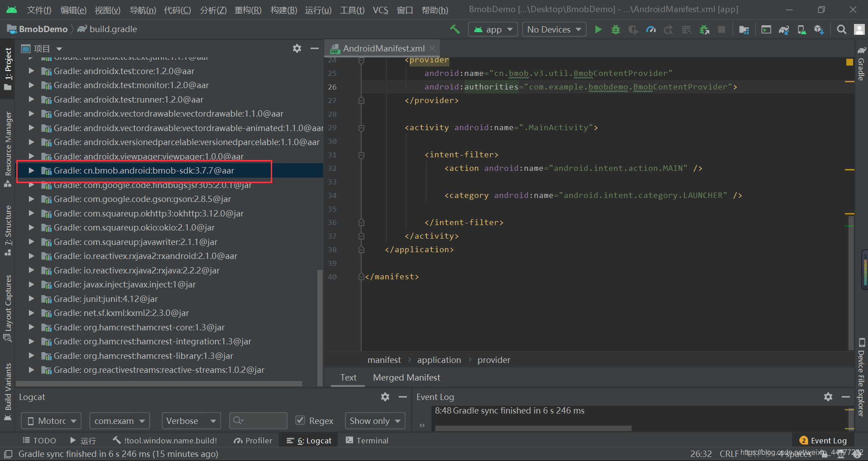
Task: Open the Gradle side tool window
Action: 862,63
